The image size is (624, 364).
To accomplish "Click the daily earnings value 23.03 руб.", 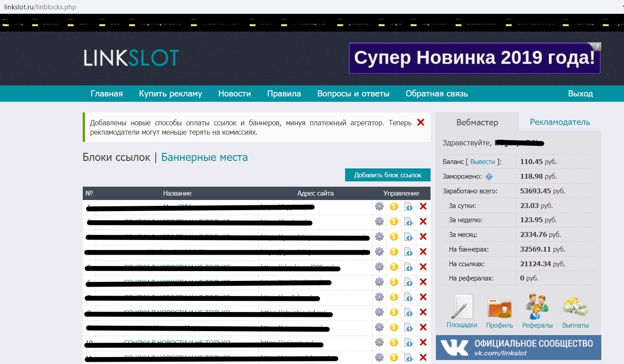I will click(x=536, y=206).
